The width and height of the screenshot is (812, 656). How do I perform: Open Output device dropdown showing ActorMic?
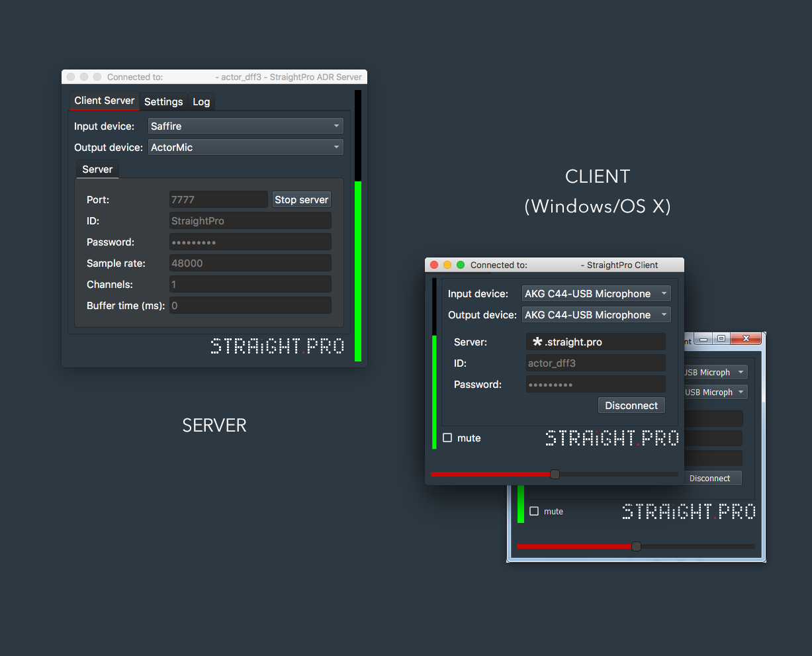[x=246, y=147]
